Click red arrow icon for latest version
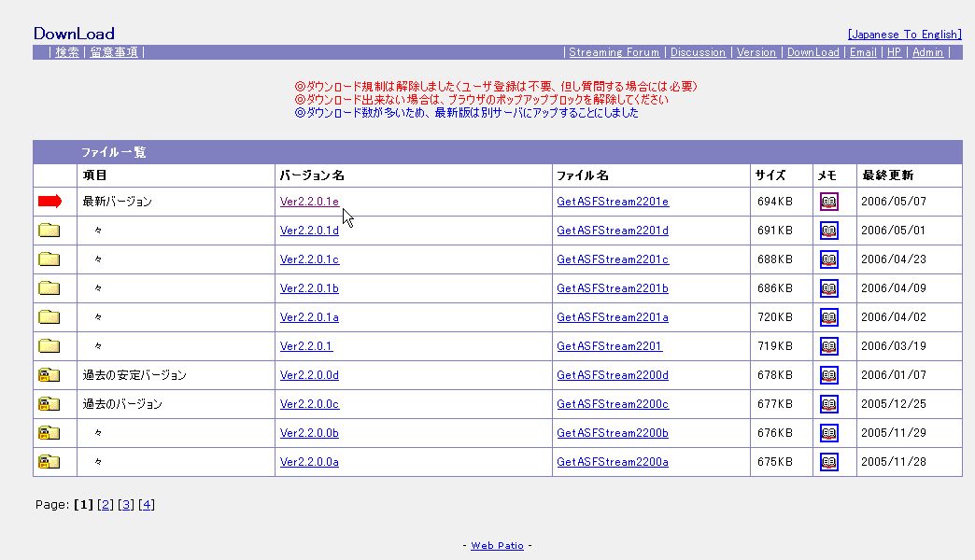The height and width of the screenshot is (560, 975). point(49,202)
